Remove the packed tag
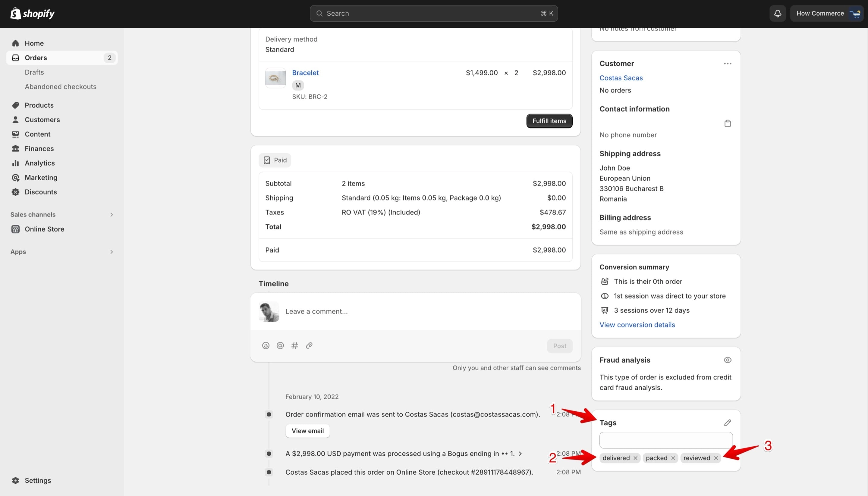Image resolution: width=868 pixels, height=496 pixels. click(673, 458)
